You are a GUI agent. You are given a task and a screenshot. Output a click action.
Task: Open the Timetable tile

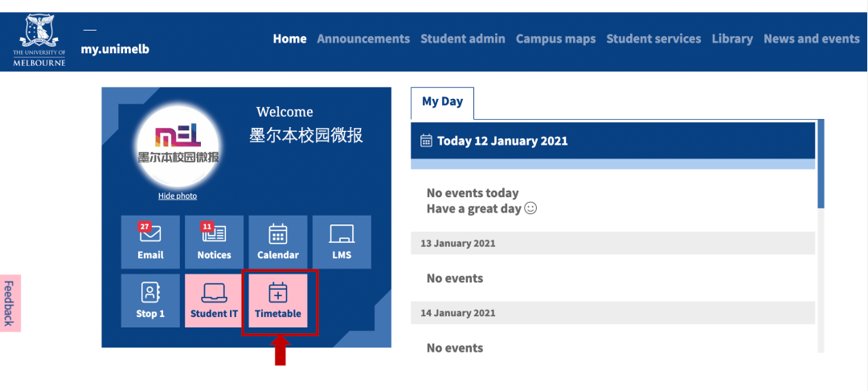(278, 301)
